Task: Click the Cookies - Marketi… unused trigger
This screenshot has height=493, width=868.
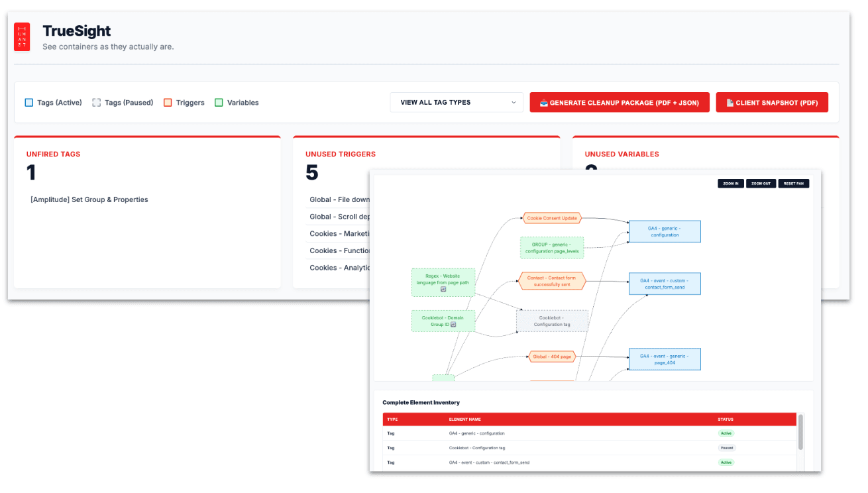Action: pos(339,233)
